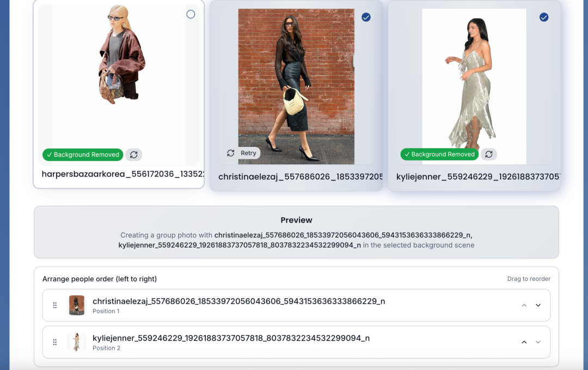Click the drag handle for the Position 1 row

click(x=55, y=305)
